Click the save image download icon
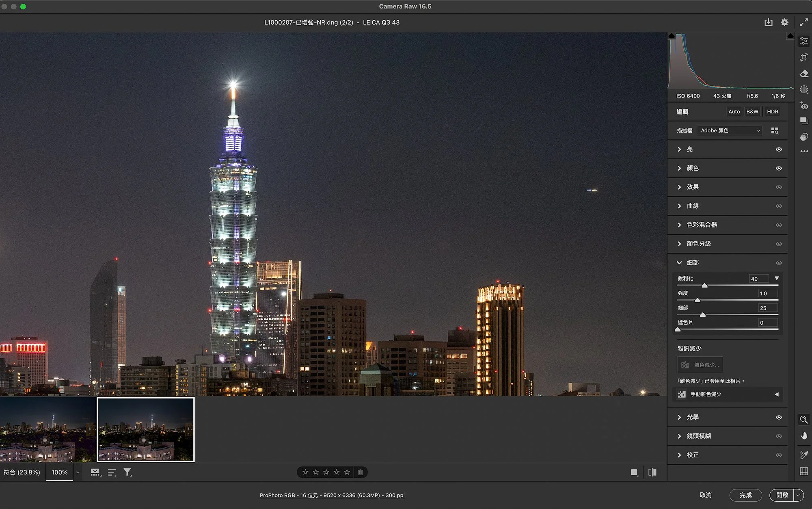812x509 pixels. 768,22
